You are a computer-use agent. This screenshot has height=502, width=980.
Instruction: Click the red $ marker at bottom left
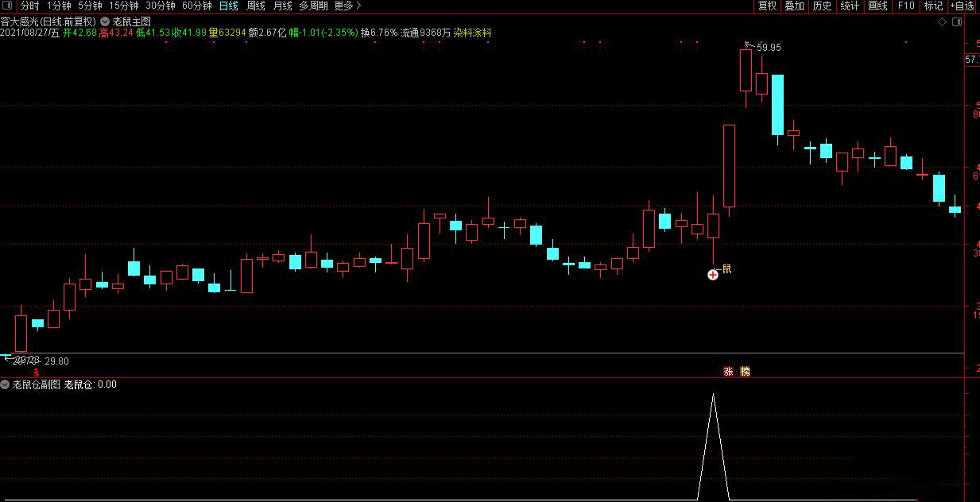coord(36,371)
